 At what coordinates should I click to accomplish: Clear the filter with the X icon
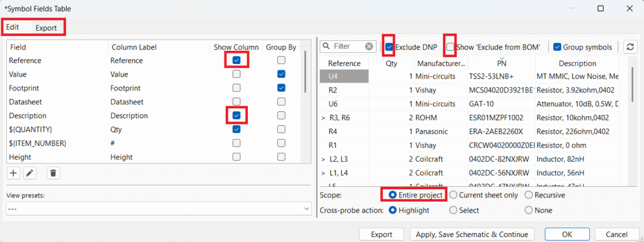[369, 47]
